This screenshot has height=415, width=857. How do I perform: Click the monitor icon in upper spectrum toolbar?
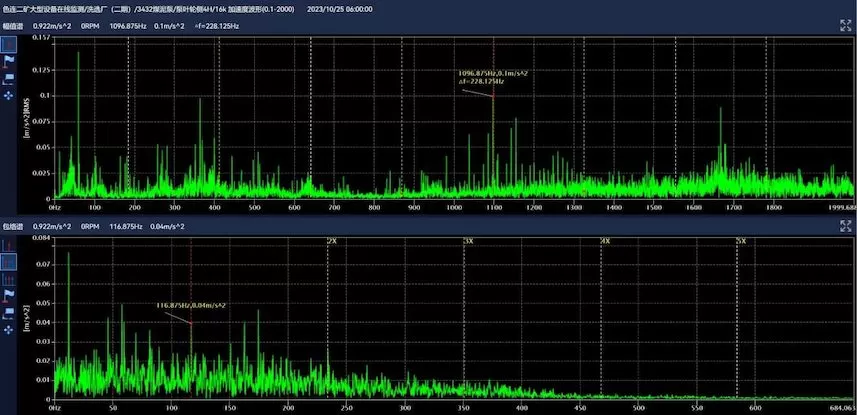[x=9, y=77]
